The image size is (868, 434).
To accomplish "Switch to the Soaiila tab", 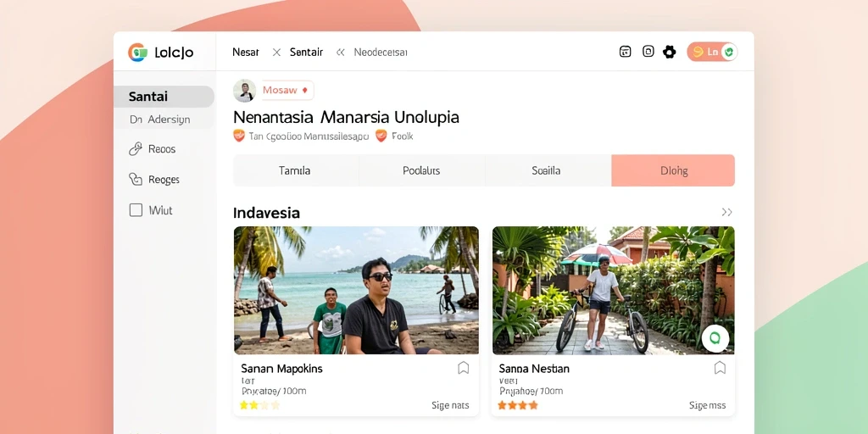I will coord(548,170).
